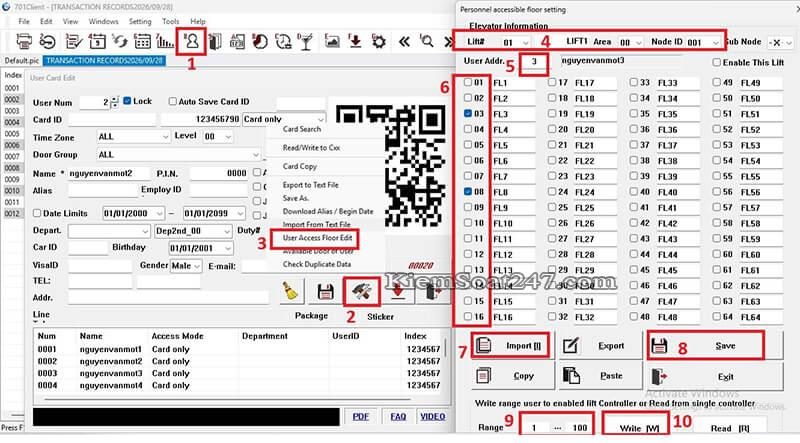Open the VIDEO link
The width and height of the screenshot is (800, 443).
433,416
